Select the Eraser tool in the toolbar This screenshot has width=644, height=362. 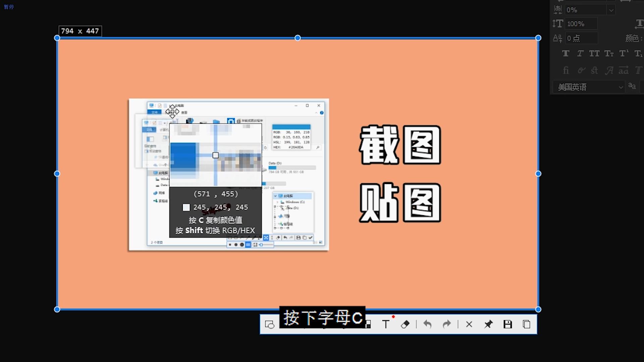click(406, 324)
